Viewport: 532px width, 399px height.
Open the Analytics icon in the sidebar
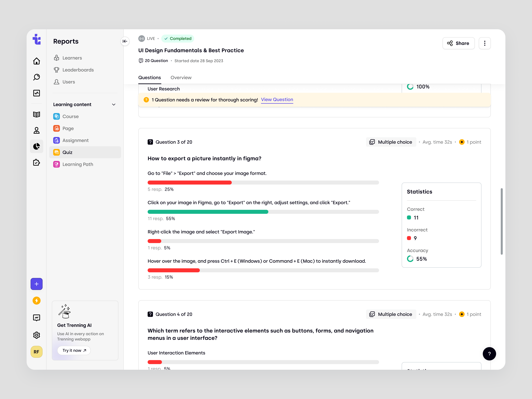(36, 93)
